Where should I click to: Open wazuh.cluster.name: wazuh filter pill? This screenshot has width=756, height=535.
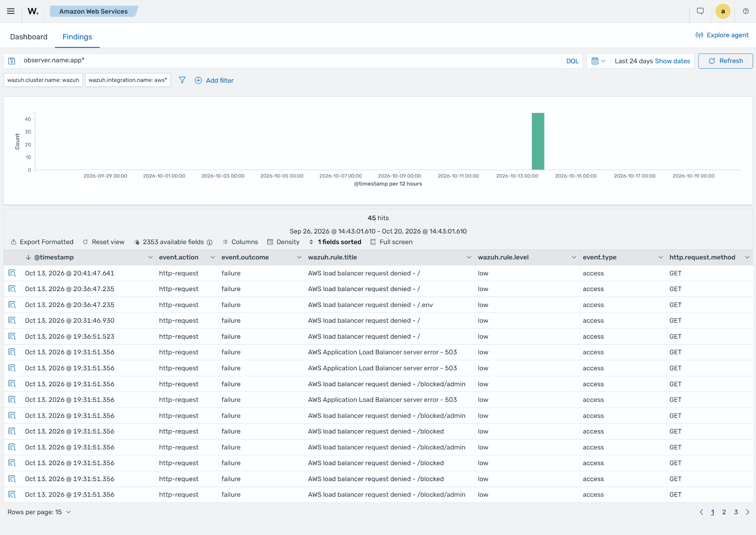pos(43,80)
